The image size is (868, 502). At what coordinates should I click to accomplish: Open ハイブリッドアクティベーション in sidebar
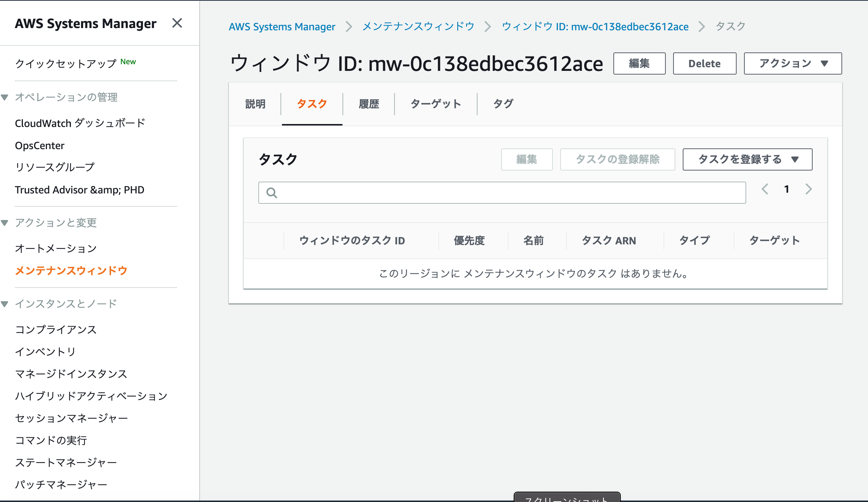91,396
